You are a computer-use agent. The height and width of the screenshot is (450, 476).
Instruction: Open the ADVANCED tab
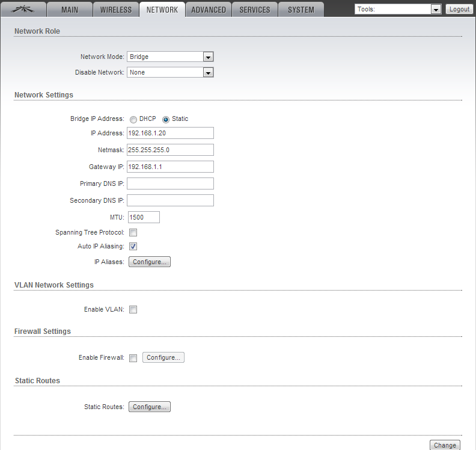[x=209, y=10]
